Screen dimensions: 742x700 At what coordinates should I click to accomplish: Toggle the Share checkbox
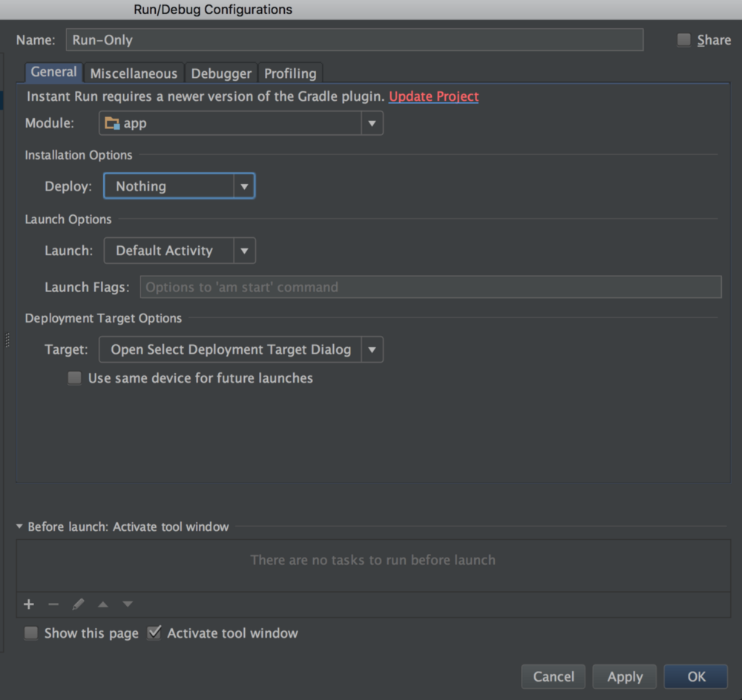(684, 40)
